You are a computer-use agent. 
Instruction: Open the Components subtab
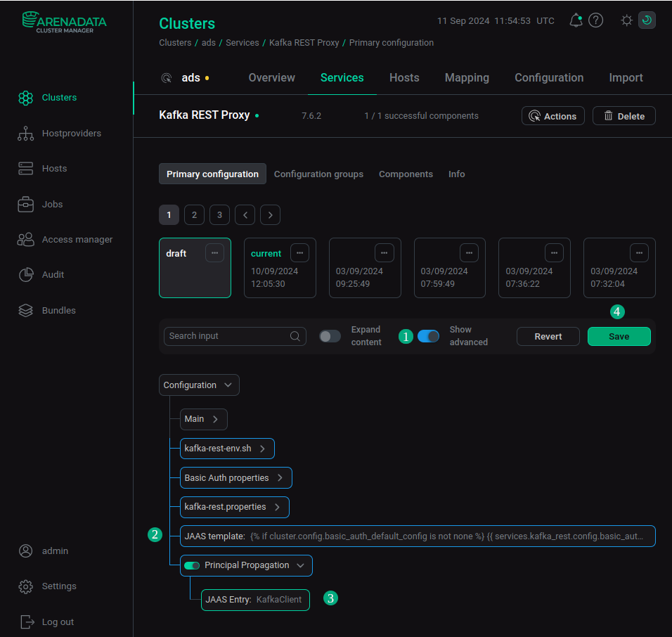(x=406, y=174)
